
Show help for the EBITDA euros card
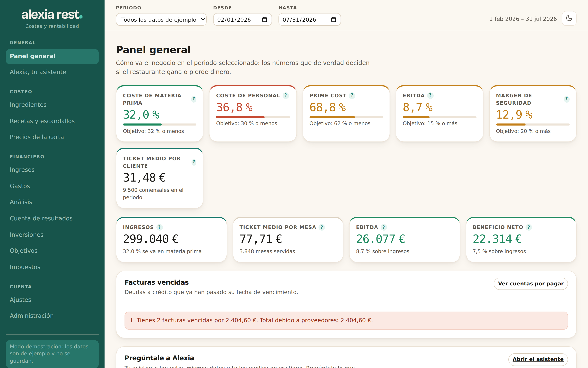coord(384,227)
